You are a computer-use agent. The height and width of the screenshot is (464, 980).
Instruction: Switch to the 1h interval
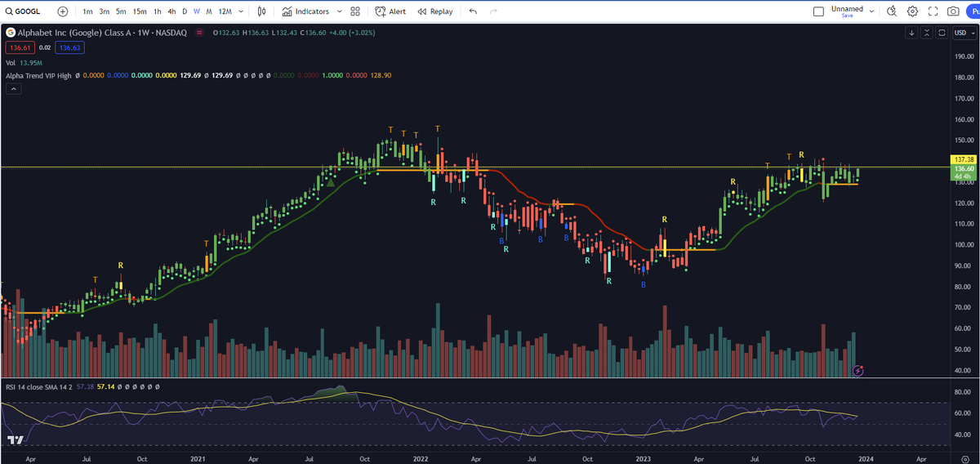point(157,11)
